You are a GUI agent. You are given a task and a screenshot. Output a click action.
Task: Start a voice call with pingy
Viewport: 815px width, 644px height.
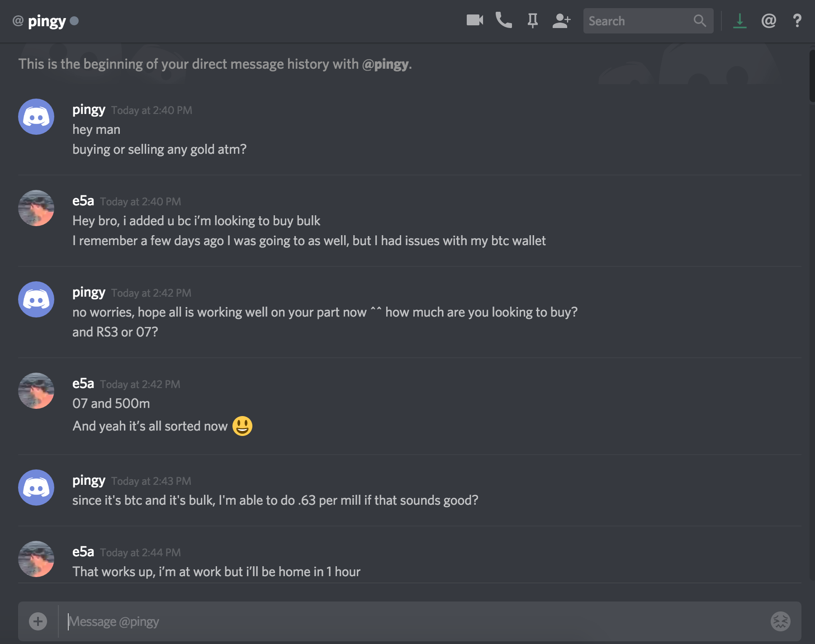503,20
